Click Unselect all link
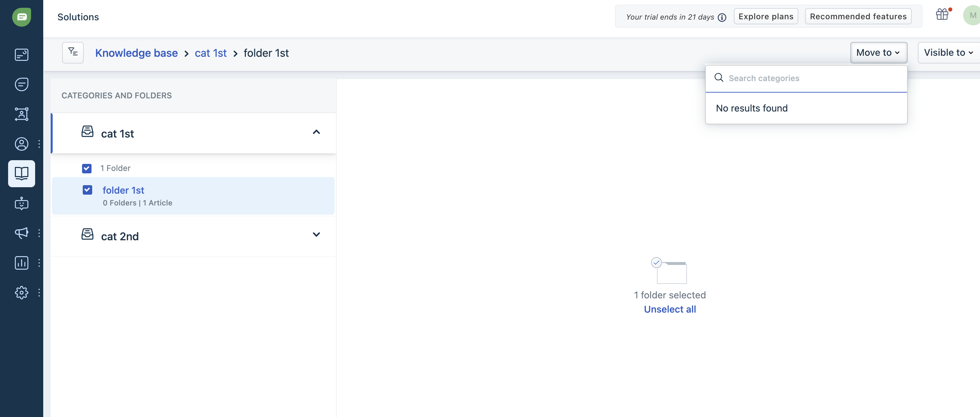 click(670, 309)
